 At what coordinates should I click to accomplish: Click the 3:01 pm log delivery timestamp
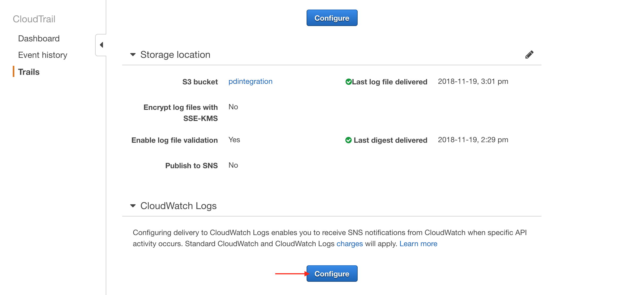click(x=473, y=81)
